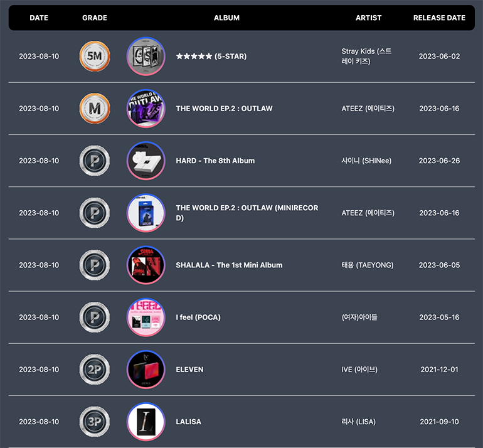Sort by the RELEASE DATE column header

tap(439, 18)
